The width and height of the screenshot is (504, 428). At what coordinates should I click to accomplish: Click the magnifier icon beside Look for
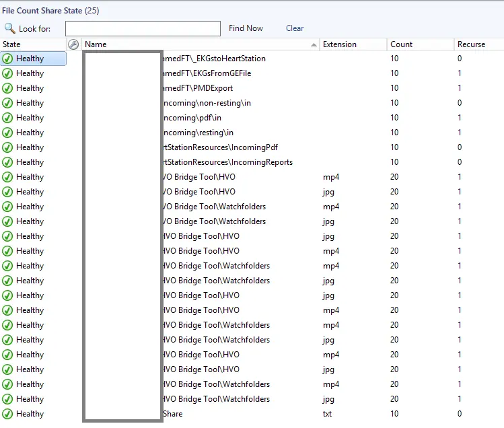pyautogui.click(x=9, y=28)
